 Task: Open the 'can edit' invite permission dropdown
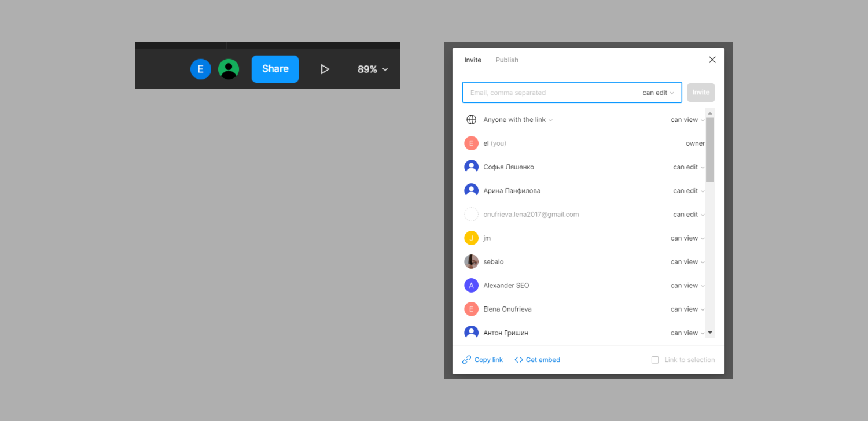click(x=658, y=93)
